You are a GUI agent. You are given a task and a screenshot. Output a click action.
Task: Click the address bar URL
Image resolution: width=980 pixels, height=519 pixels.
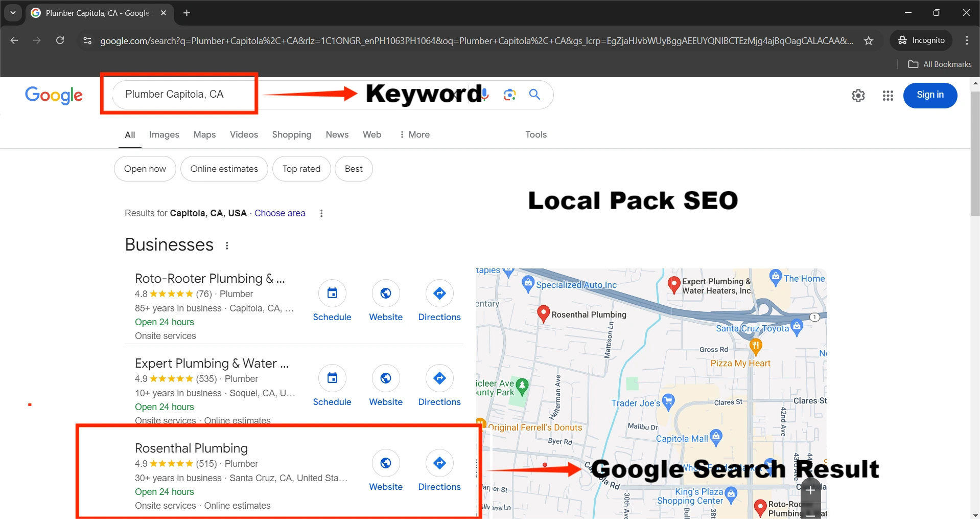[476, 41]
